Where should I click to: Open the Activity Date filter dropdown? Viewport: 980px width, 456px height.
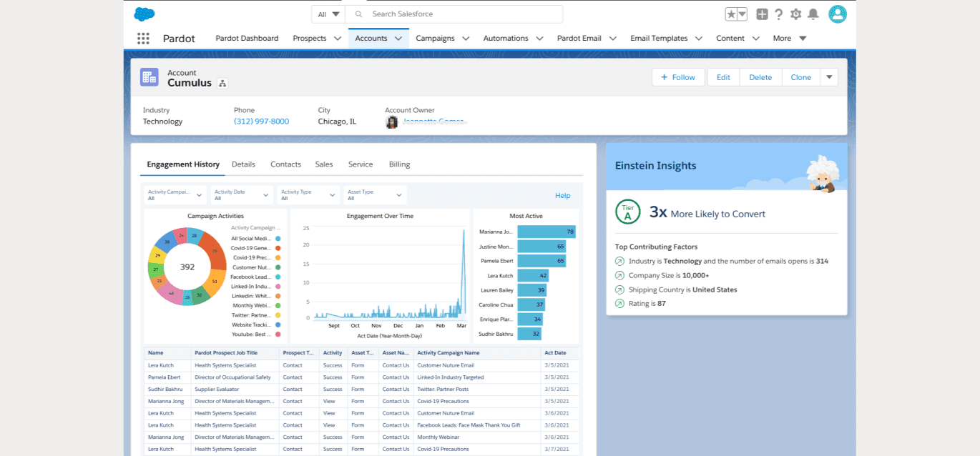tap(242, 194)
